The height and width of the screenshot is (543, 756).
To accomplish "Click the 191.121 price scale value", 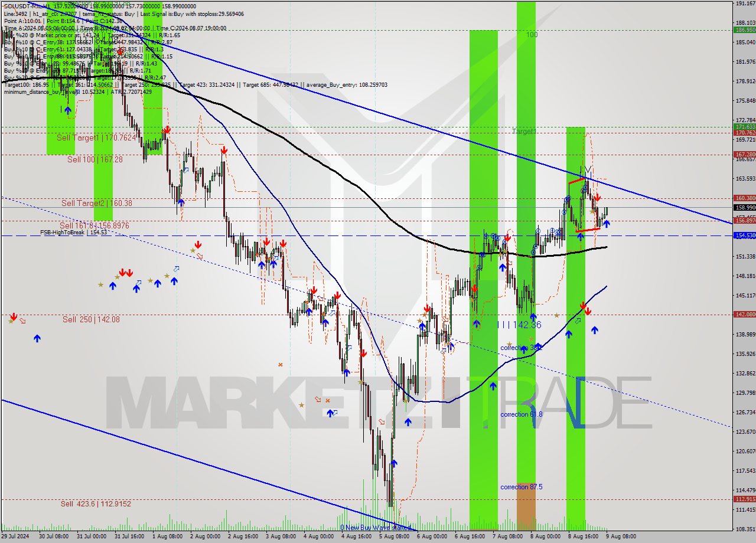I will [x=745, y=3].
